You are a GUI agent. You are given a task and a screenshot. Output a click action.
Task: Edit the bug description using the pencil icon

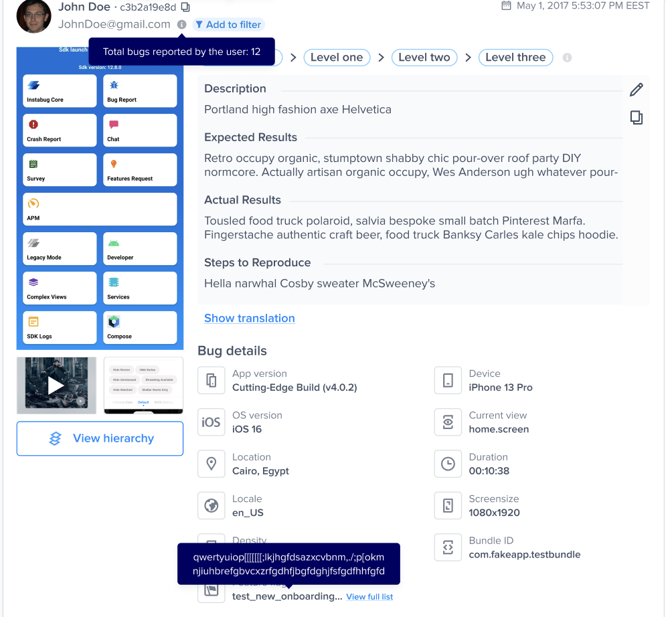pos(636,89)
